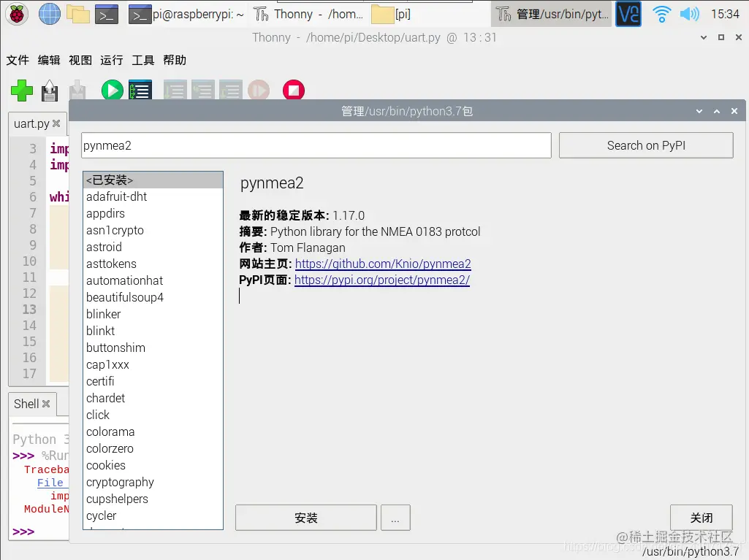Click the Open file toolbar icon

coord(50,91)
